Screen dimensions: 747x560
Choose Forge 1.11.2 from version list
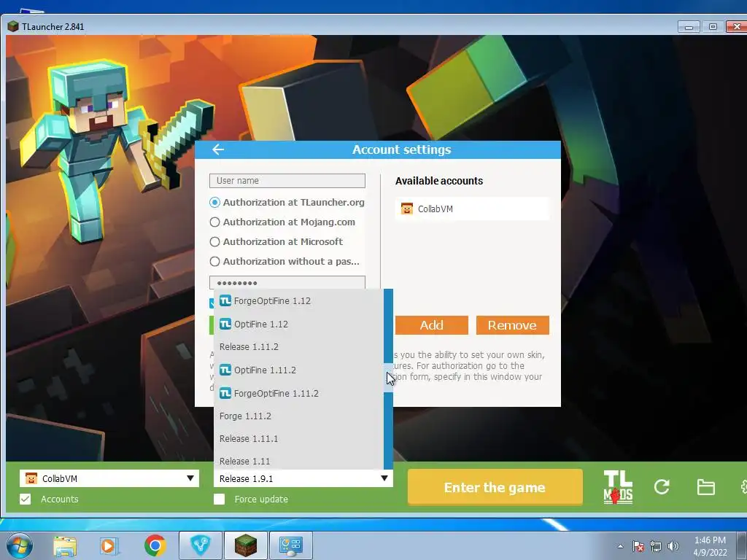coord(298,416)
